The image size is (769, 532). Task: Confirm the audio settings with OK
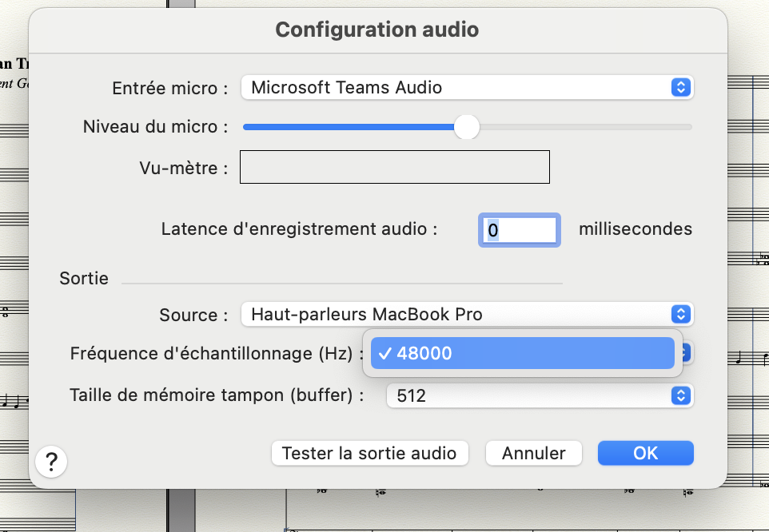(x=645, y=454)
